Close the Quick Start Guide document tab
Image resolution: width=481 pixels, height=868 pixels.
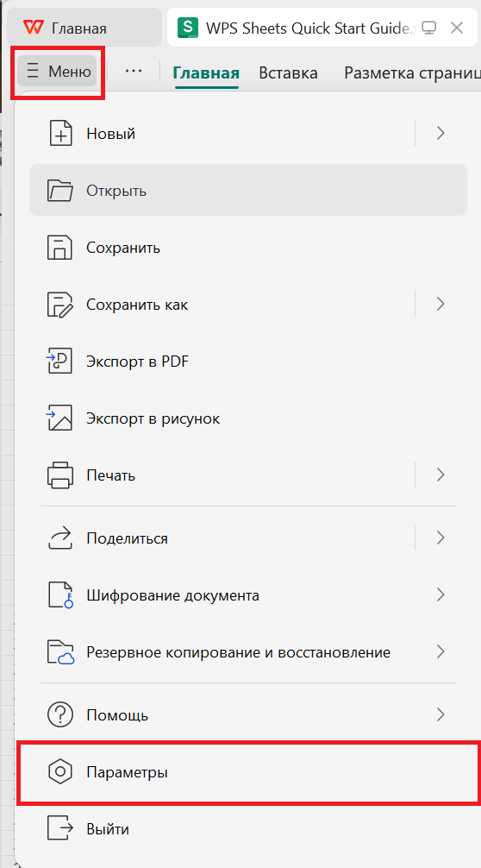pos(457,27)
